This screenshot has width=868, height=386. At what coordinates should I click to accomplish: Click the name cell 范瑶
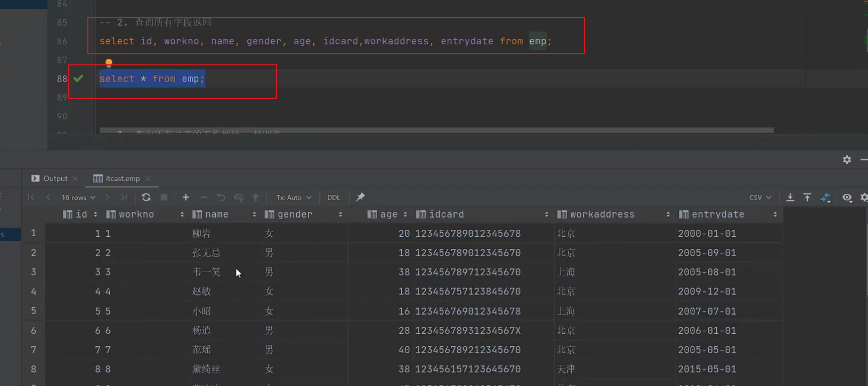[202, 350]
